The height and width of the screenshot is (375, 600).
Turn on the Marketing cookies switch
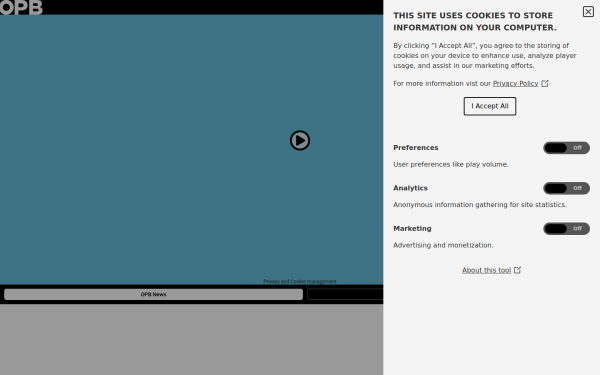point(566,228)
